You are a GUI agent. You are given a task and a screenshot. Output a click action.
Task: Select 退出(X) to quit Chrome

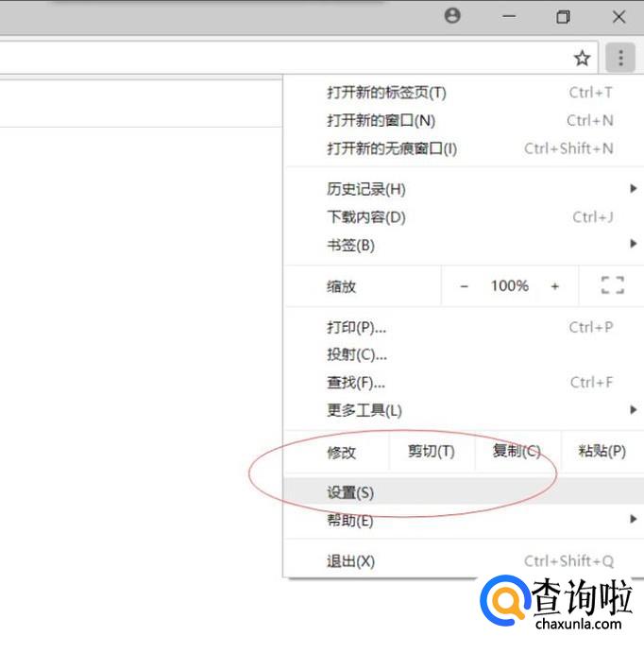pyautogui.click(x=350, y=561)
